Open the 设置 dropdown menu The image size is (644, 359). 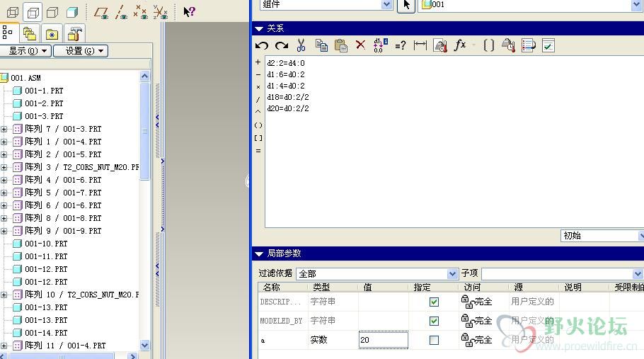81,51
